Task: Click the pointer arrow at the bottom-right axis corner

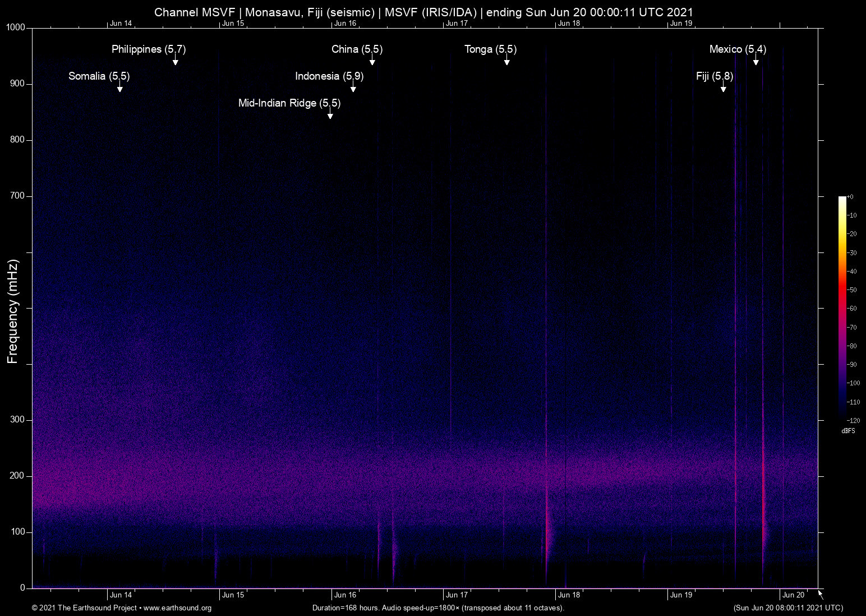Action: 821,594
